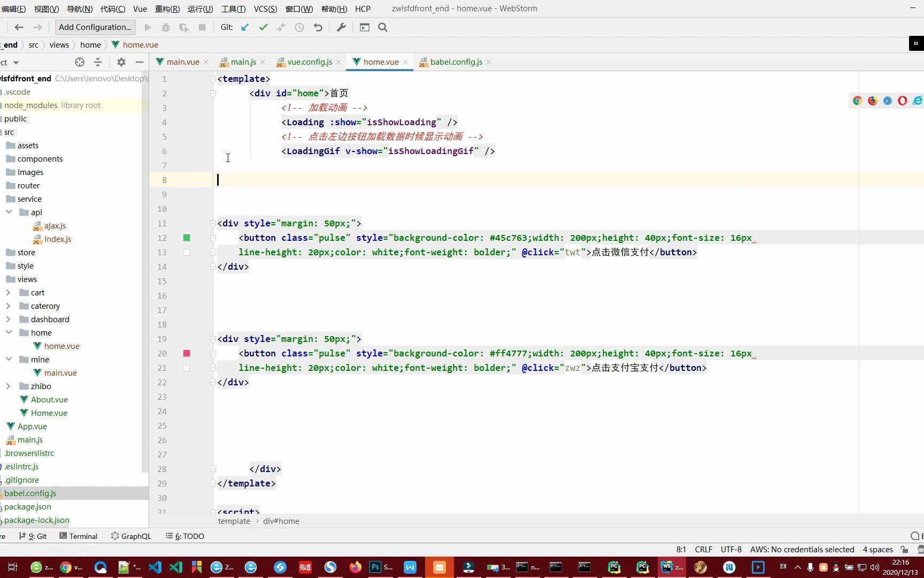This screenshot has width=924, height=578.
Task: Click the locate file crosshair icon in project panel
Action: coord(79,63)
